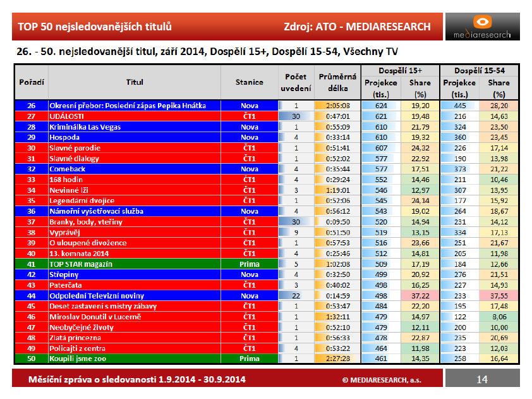This screenshot has width=532, height=399.
Task: Click footer 'Měsíční zpráva o sledovanosti' text
Action: coord(136,379)
